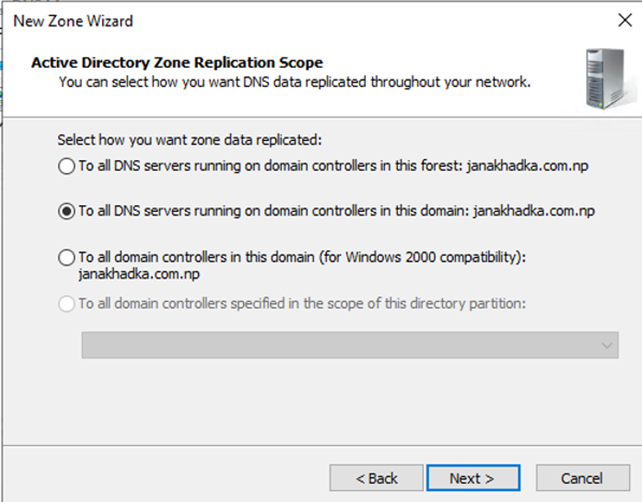Select the directory partition scope radio button

point(66,304)
